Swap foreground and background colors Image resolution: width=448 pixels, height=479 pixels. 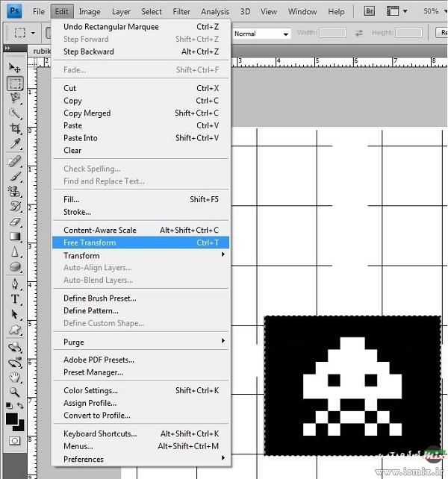point(20,406)
